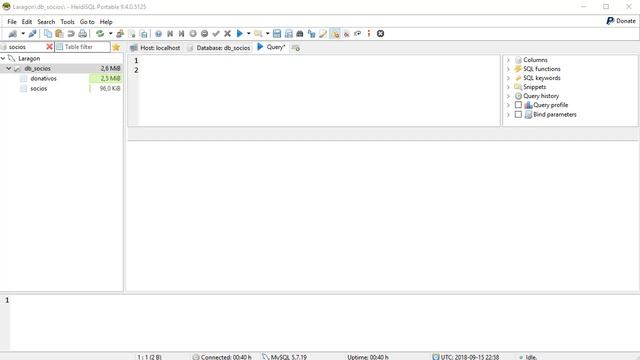This screenshot has height=360, width=640.
Task: Click the save floppy disk icon
Action: pyautogui.click(x=277, y=34)
